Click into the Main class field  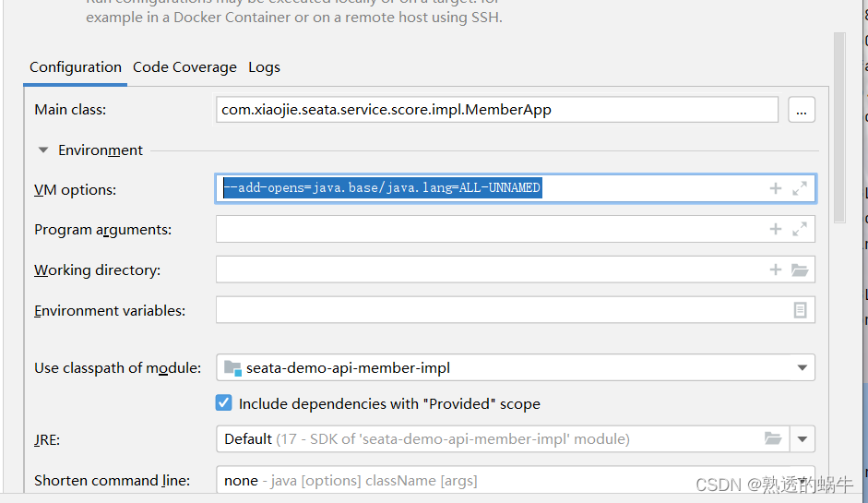[x=497, y=110]
